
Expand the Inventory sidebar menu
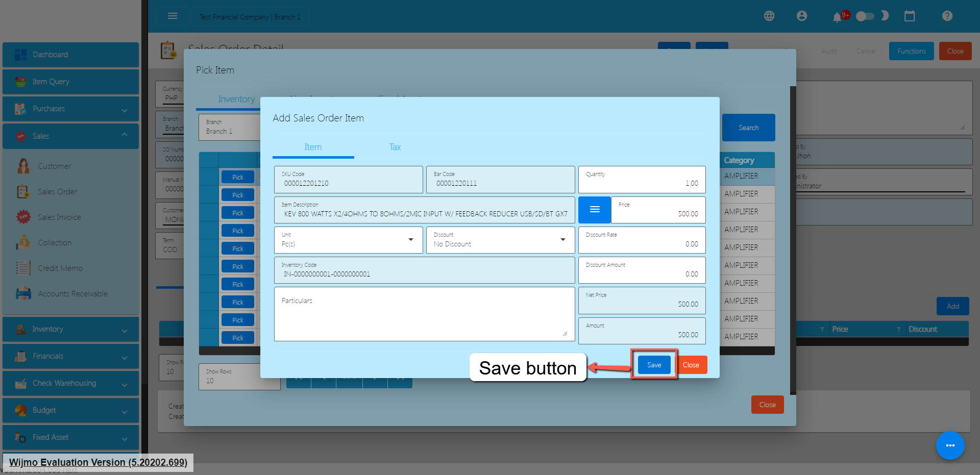70,330
